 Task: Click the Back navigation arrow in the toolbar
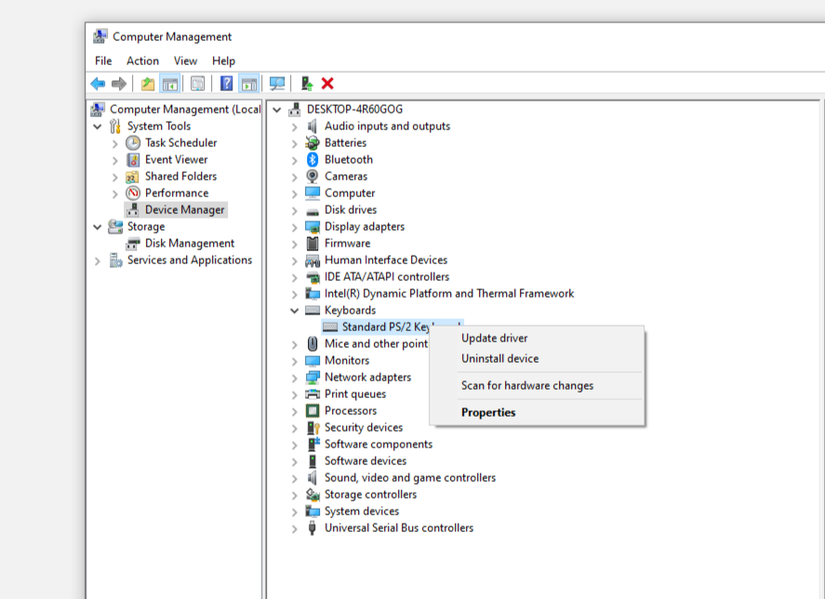97,83
